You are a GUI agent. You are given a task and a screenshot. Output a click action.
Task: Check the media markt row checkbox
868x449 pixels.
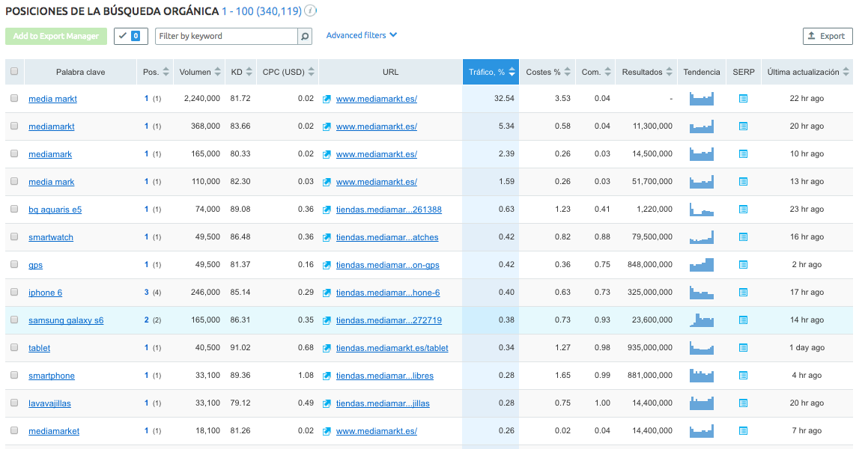[14, 99]
